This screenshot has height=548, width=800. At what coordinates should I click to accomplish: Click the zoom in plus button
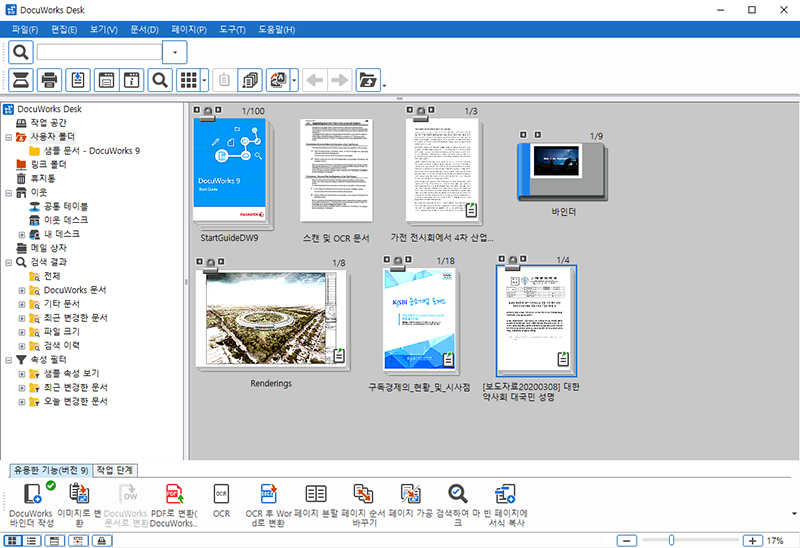pyautogui.click(x=753, y=540)
